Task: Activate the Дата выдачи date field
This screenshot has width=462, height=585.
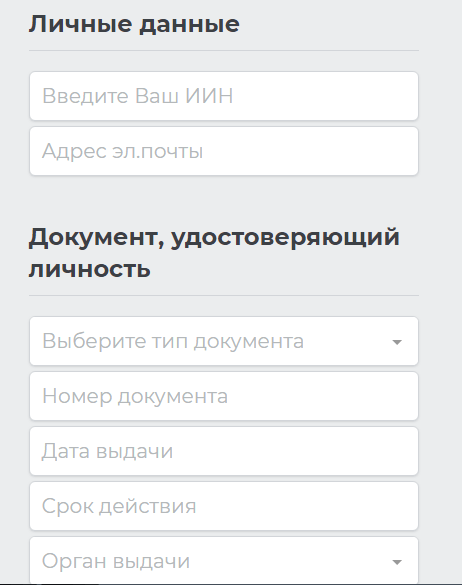Action: point(224,451)
